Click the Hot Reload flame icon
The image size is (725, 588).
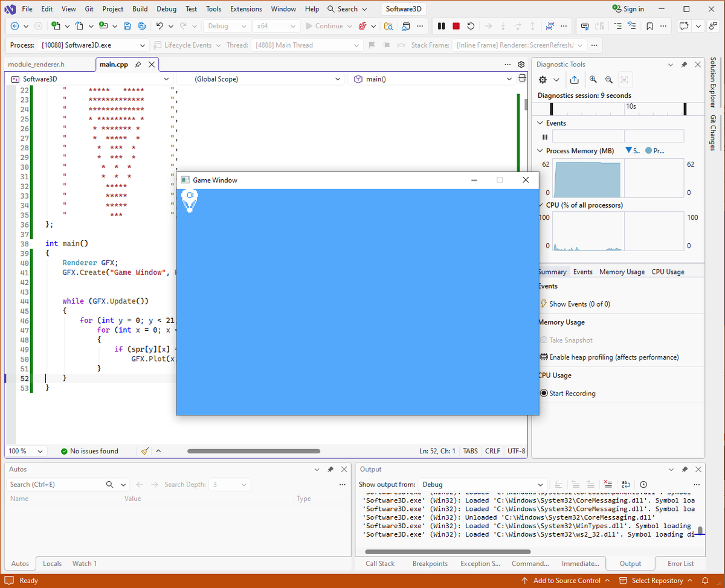coord(362,26)
